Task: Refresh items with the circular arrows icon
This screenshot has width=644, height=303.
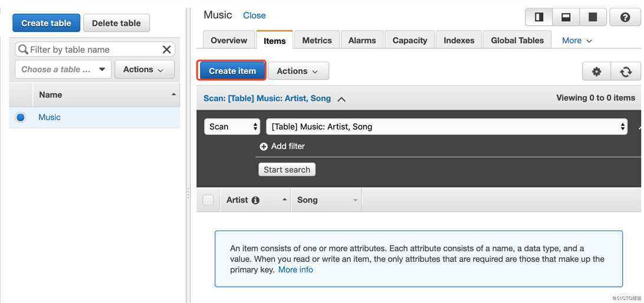Action: coord(626,71)
